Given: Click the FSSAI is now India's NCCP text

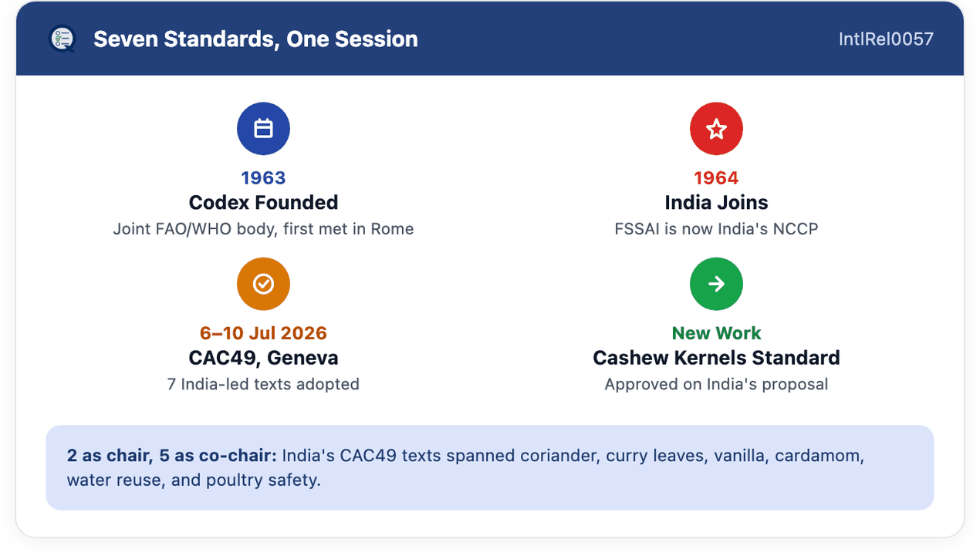Looking at the screenshot, I should [716, 229].
